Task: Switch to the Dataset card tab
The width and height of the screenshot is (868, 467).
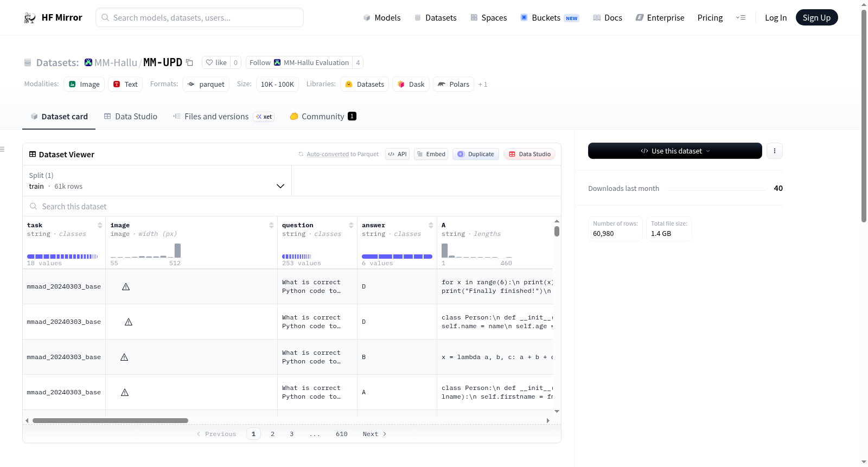Action: click(x=59, y=116)
